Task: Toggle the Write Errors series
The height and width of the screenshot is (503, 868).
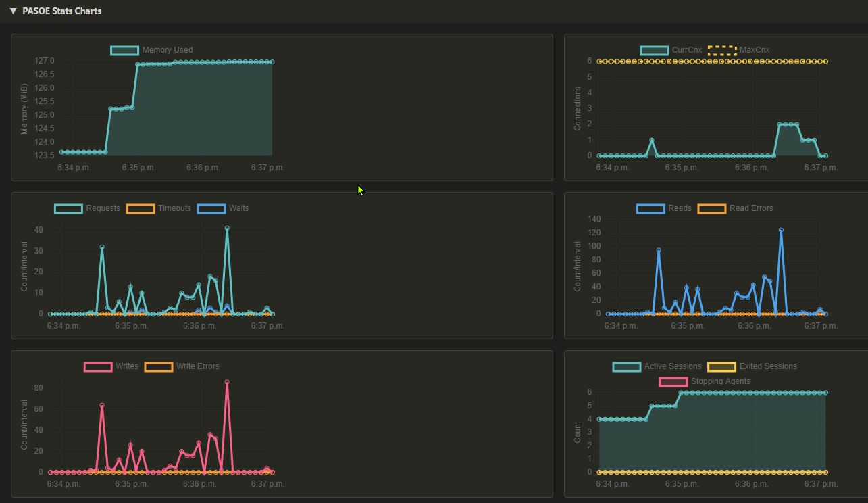Action: click(x=158, y=366)
